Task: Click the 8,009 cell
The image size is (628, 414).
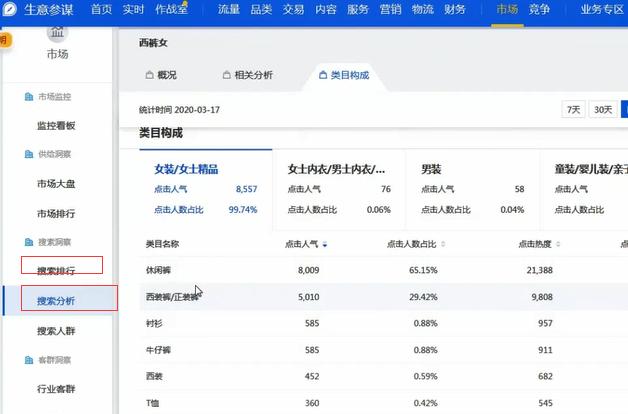Action: click(308, 270)
